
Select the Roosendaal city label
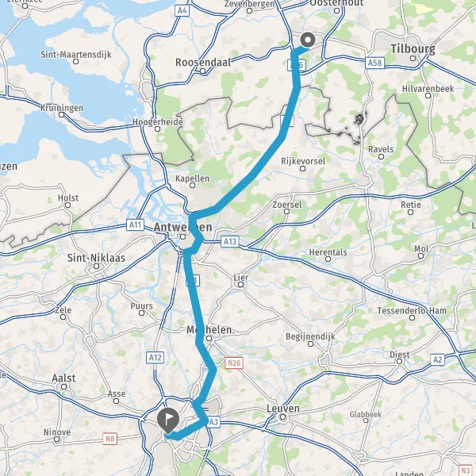[x=203, y=62]
